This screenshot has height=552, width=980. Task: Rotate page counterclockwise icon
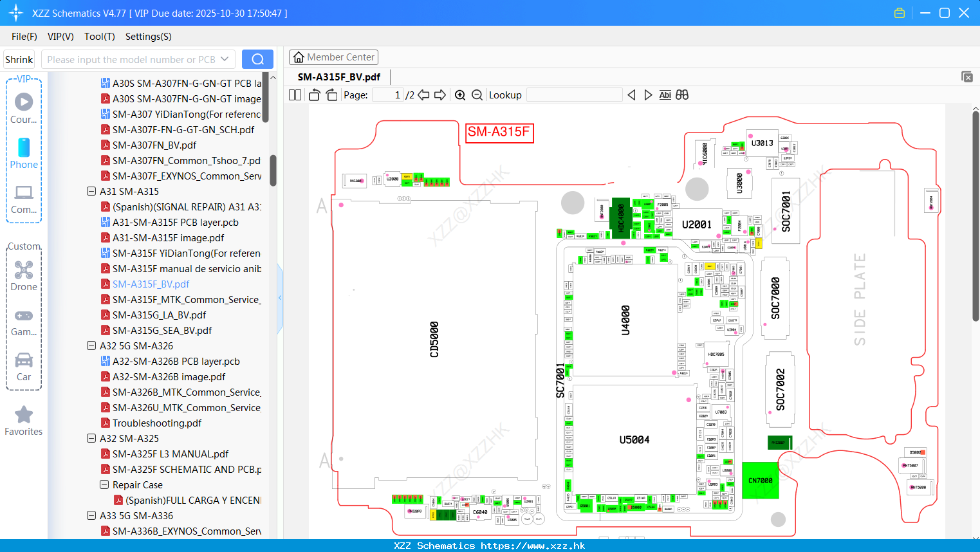(314, 95)
